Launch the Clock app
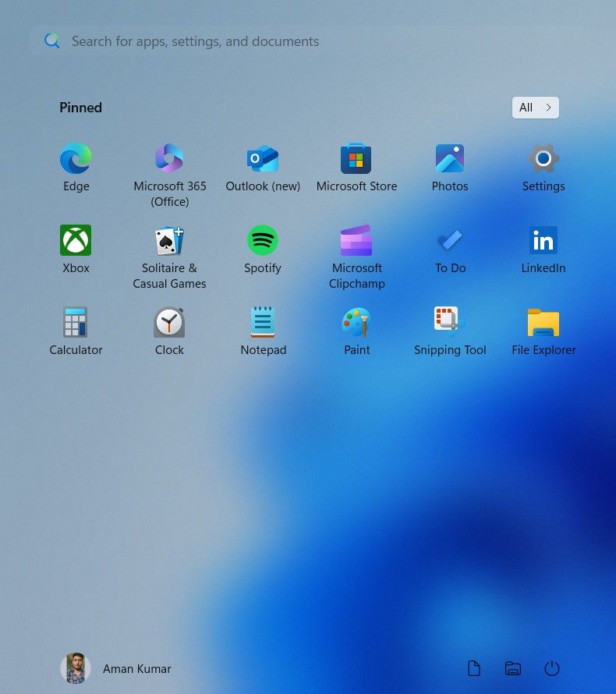Viewport: 616px width, 694px height. (169, 322)
